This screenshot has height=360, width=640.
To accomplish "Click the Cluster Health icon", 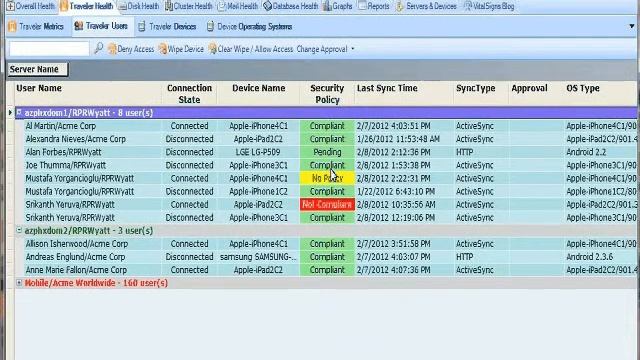I will click(169, 6).
